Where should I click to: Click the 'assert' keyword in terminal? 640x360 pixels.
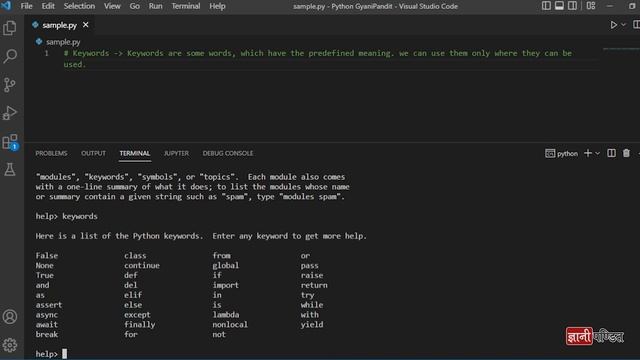(49, 305)
